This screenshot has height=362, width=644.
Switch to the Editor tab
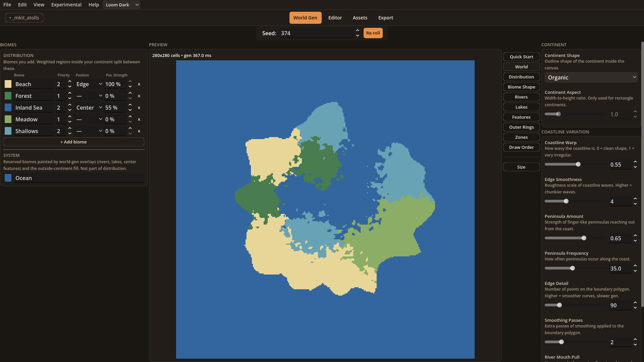tap(335, 18)
